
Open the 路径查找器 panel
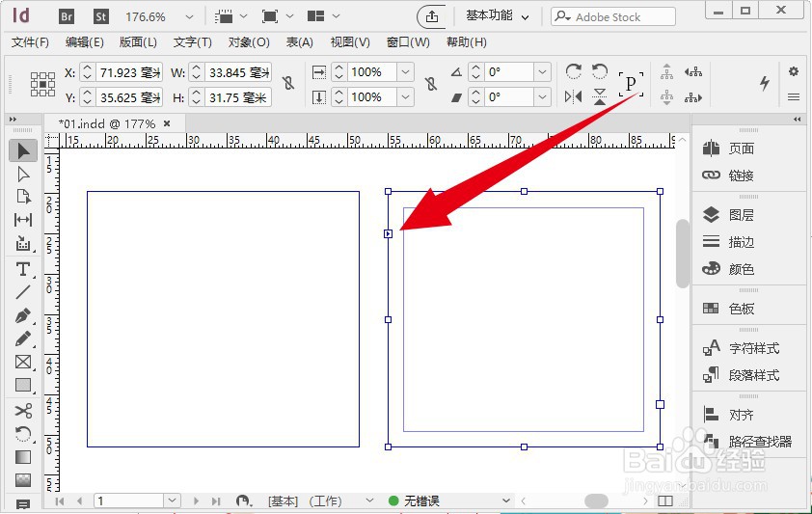759,442
